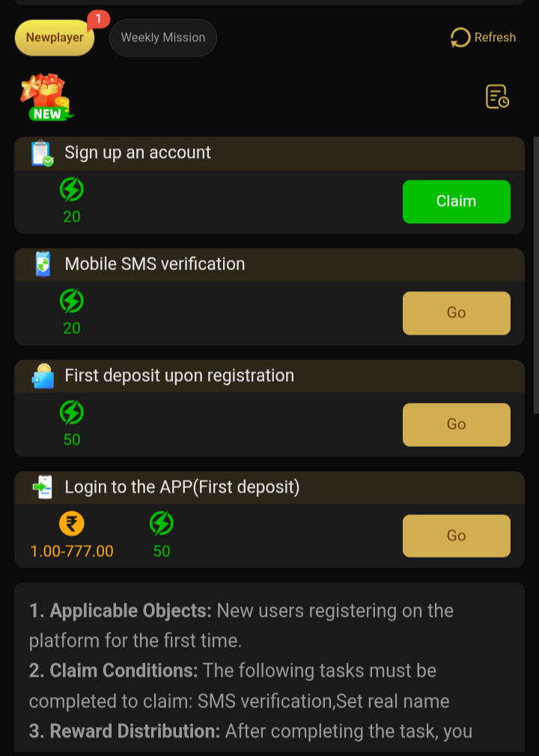Screen dimensions: 539x756
Task: Click the Refresh circular arrow icon
Action: click(x=460, y=37)
